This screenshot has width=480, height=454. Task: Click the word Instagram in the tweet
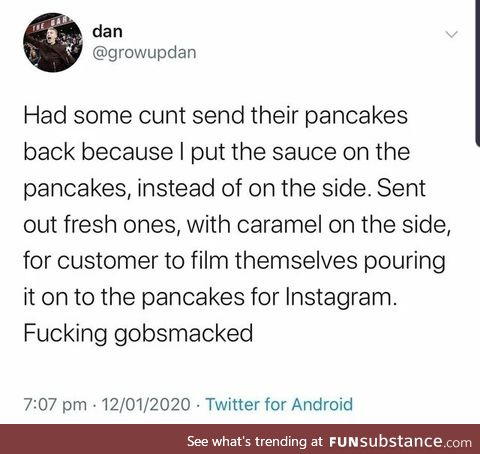(342, 297)
